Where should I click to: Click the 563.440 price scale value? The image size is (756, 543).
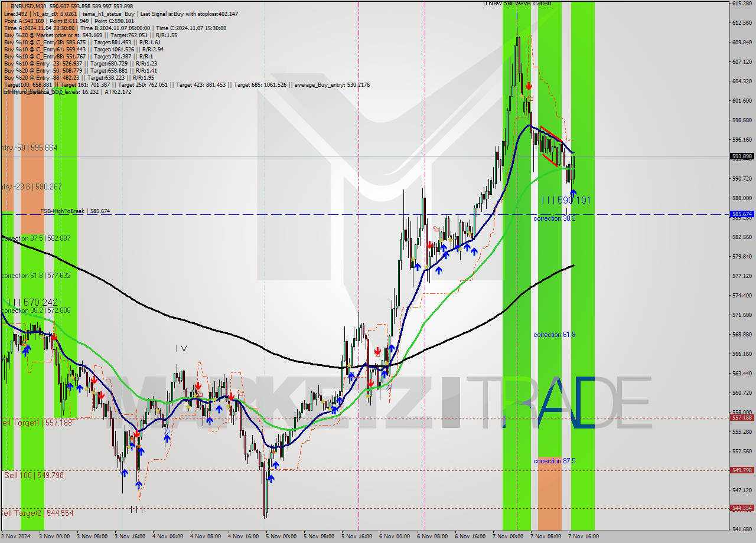742,374
